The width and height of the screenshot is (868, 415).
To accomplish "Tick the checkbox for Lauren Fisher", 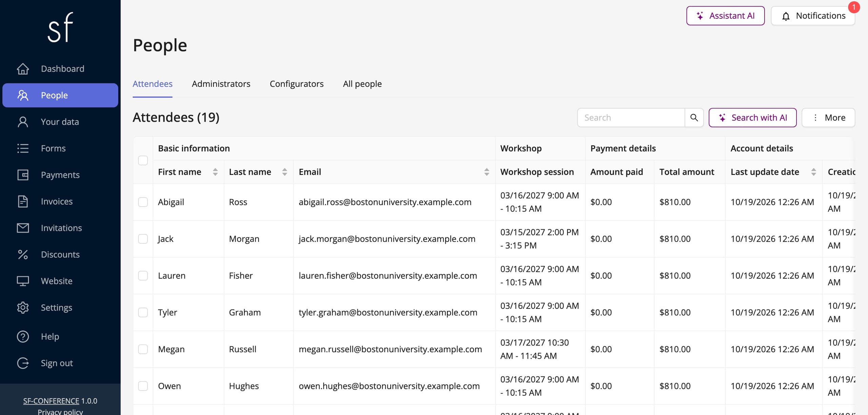I will [x=143, y=276].
